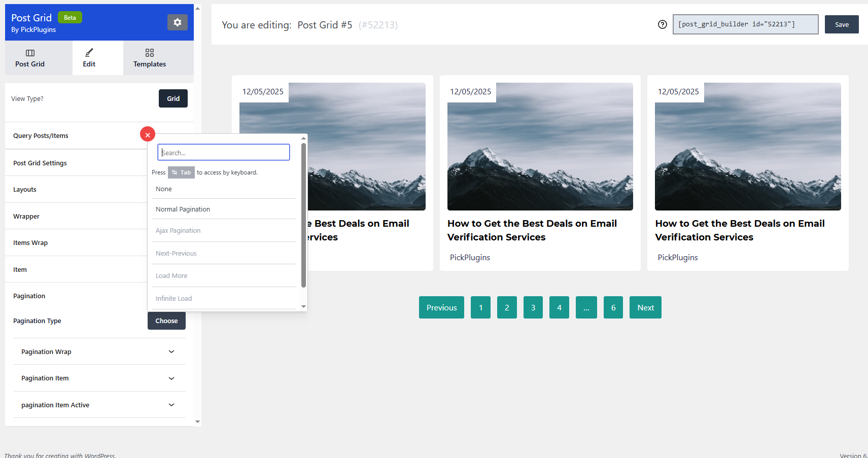Select Ajax Pagination option
The image size is (868, 458).
tap(224, 231)
